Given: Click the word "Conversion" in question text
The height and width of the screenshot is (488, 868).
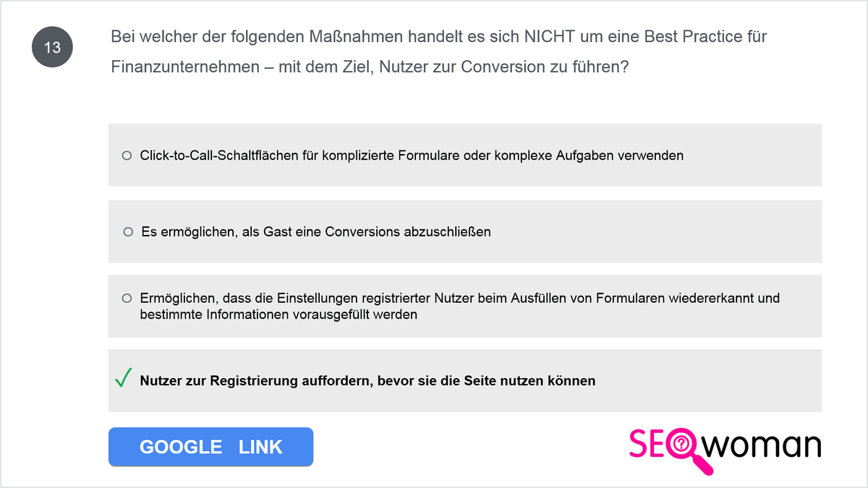Looking at the screenshot, I should pos(503,67).
